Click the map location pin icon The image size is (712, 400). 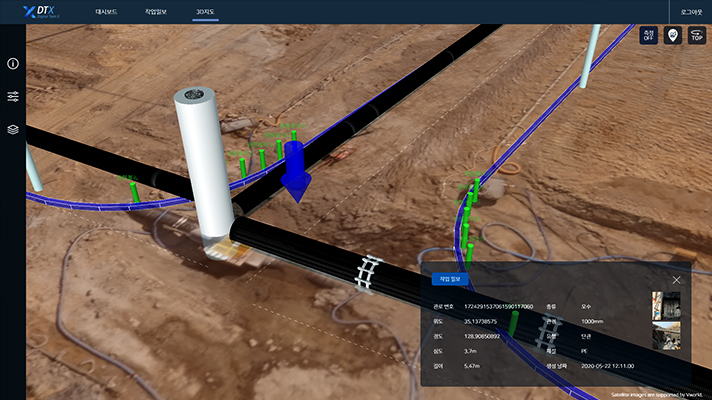click(672, 36)
